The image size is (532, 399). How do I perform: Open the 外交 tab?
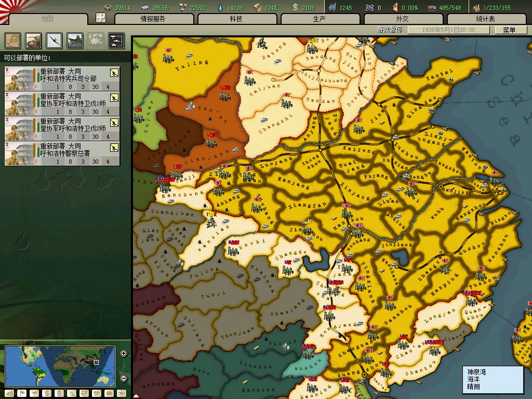click(403, 19)
